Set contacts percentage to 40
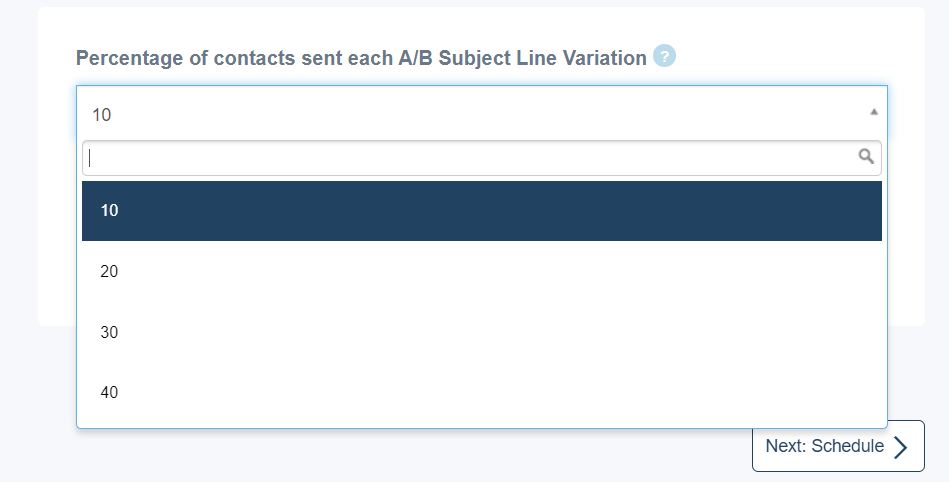This screenshot has width=949, height=482. pyautogui.click(x=482, y=392)
